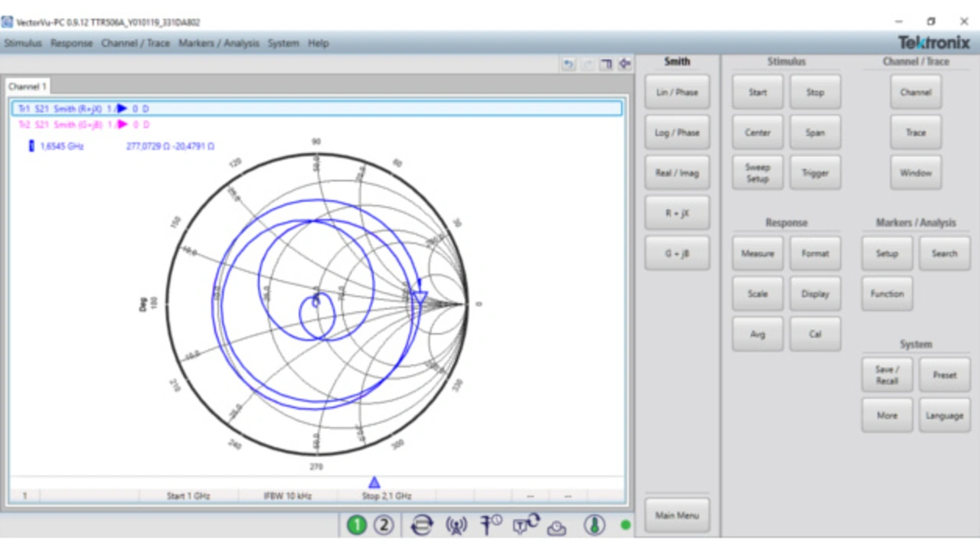Click the trigger timer icon in status bar
980x552 pixels.
coord(491,524)
